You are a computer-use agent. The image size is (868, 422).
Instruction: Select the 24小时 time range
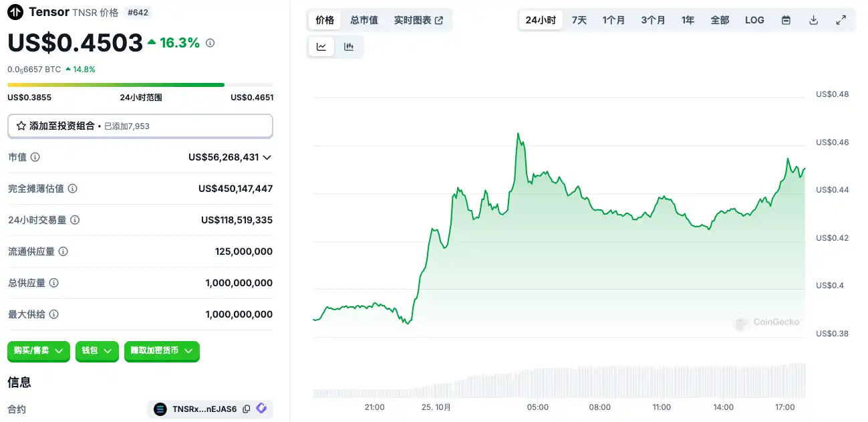coord(541,20)
